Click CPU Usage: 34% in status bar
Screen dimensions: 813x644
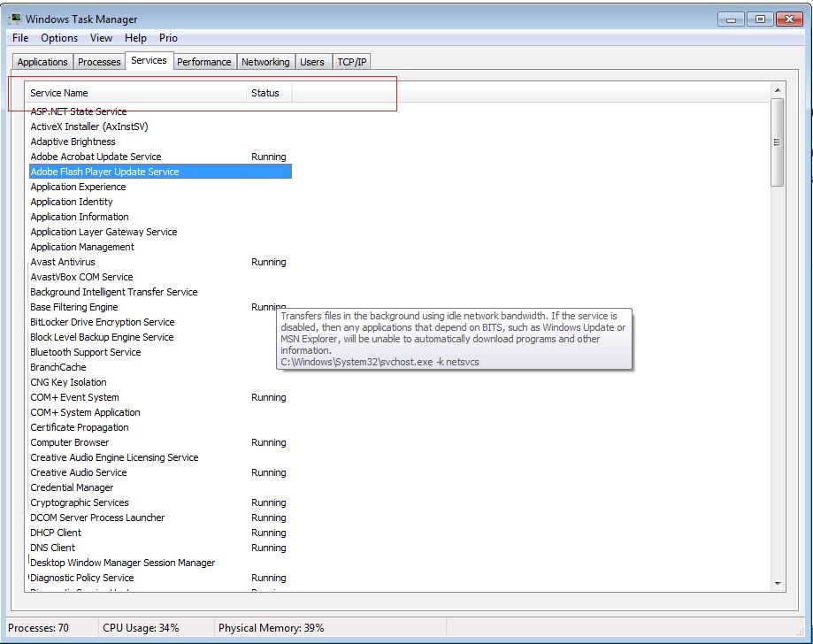(141, 628)
